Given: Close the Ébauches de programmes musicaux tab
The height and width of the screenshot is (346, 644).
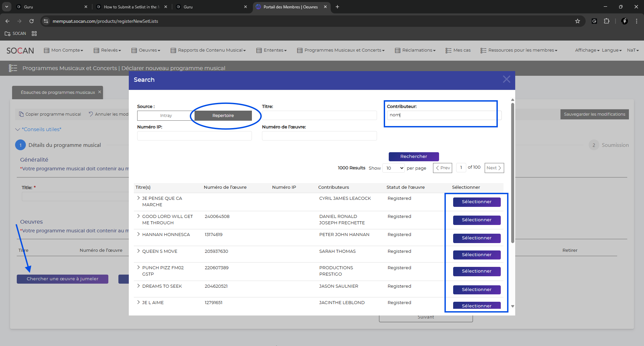Looking at the screenshot, I should point(100,92).
